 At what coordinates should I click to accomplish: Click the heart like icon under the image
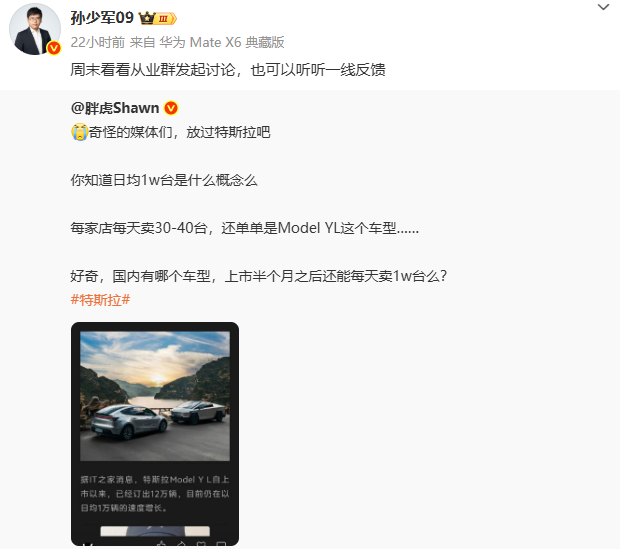coord(201,544)
